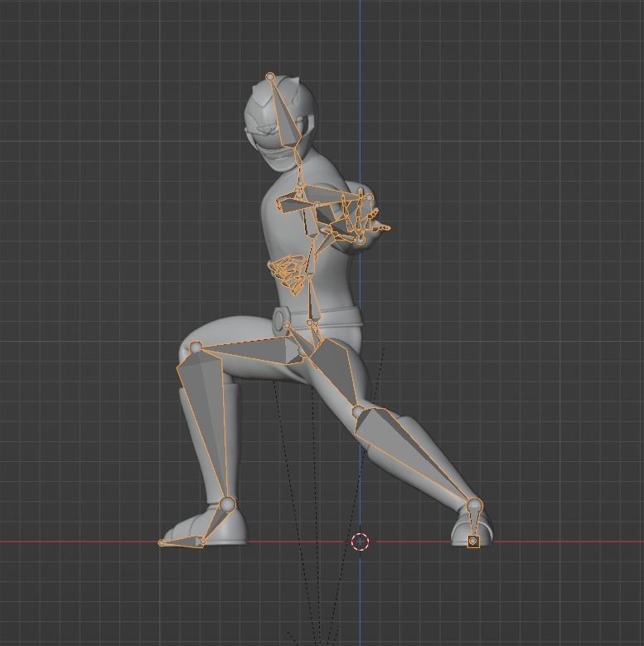The width and height of the screenshot is (644, 646).
Task: Select the foot bone of the extended leg
Action: pyautogui.click(x=474, y=521)
